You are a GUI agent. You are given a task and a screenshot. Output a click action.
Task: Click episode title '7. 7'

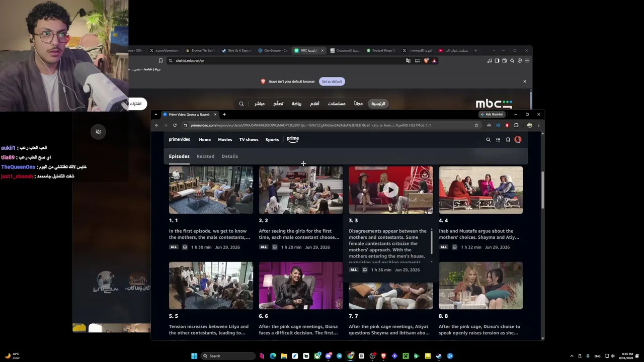coord(353,316)
